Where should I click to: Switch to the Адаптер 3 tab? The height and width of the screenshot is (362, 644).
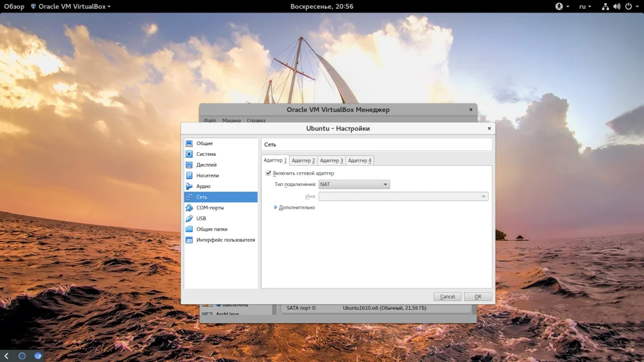331,161
